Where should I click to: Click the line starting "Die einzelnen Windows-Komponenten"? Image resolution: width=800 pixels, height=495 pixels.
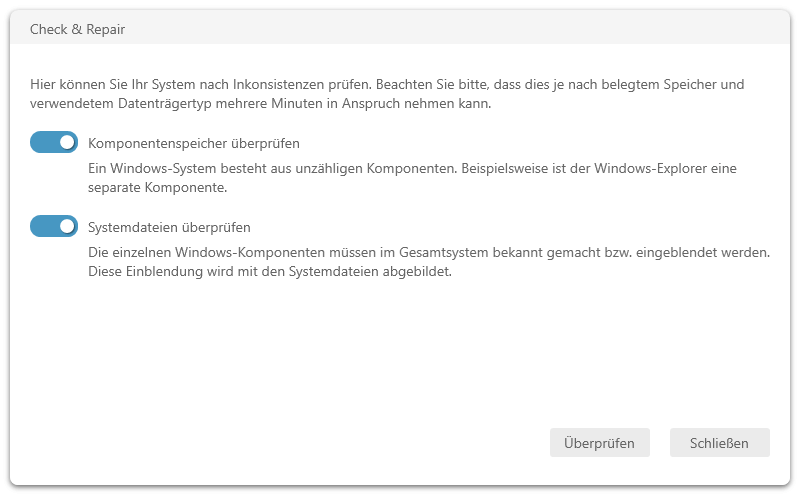pos(428,253)
